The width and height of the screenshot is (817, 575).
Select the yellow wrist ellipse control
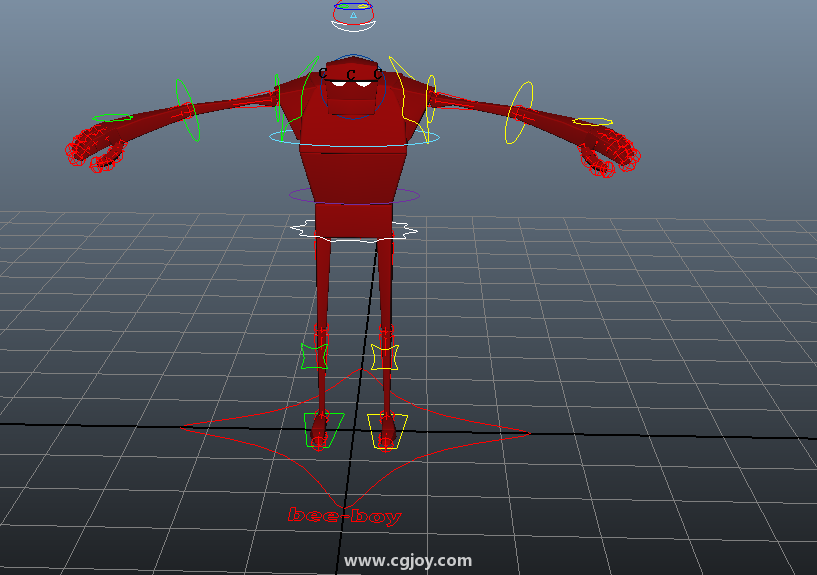pyautogui.click(x=592, y=122)
